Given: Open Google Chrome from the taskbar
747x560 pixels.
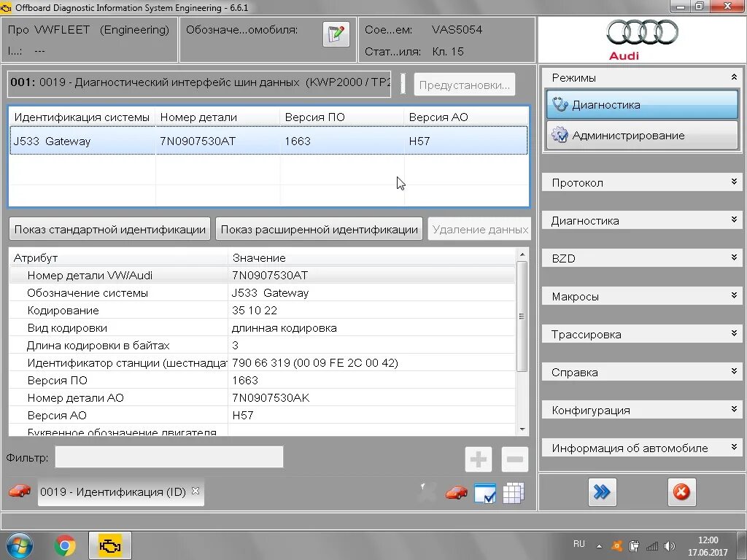Looking at the screenshot, I should (x=65, y=545).
